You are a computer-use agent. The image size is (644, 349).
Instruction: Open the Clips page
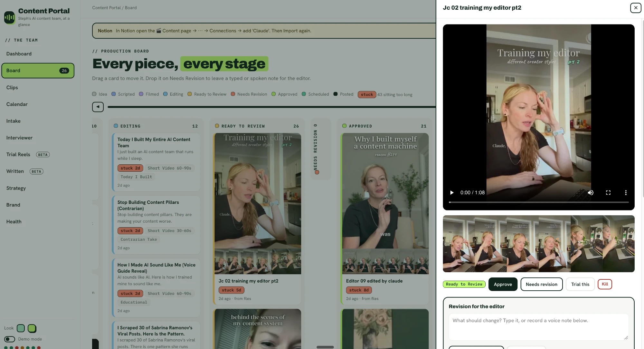[x=38, y=87]
